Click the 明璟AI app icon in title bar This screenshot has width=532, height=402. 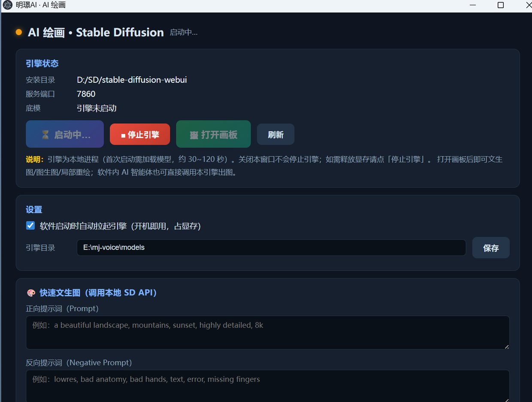(x=7, y=5)
